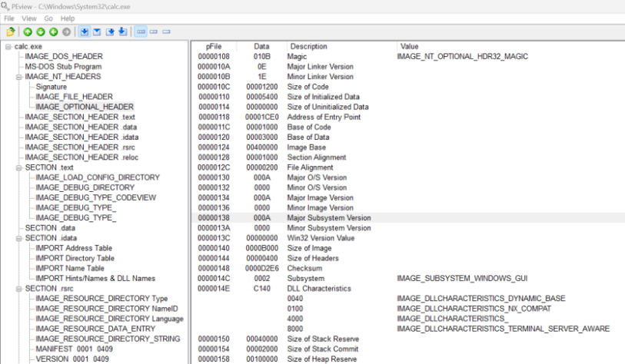The image size is (625, 364).
Task: Select the fourth blue address view icon
Action: click(x=123, y=31)
